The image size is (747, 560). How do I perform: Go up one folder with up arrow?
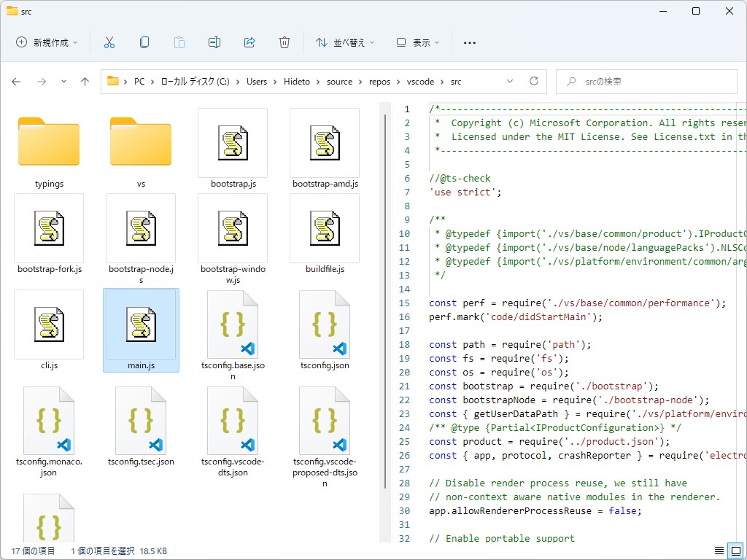(85, 82)
